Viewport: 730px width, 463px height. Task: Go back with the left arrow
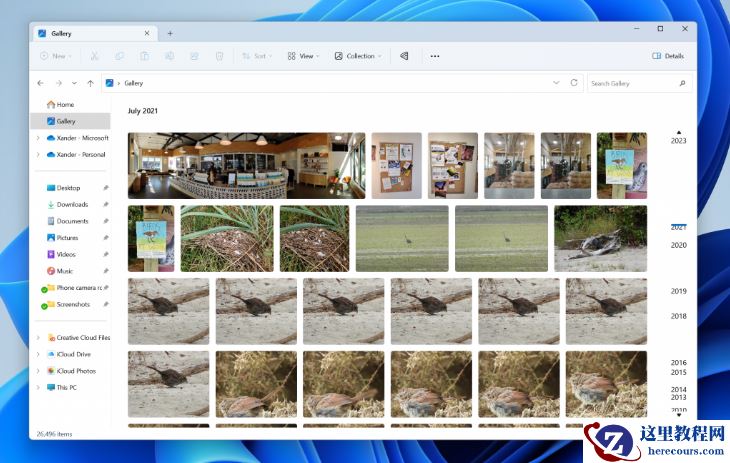tap(41, 83)
